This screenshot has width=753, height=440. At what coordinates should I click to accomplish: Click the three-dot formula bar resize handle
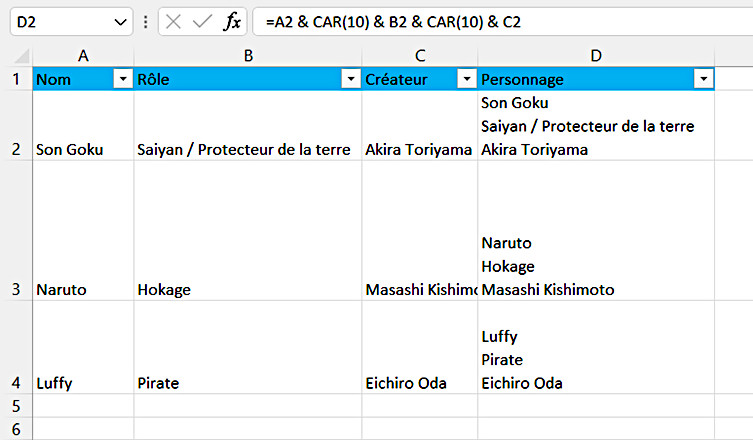pos(147,22)
